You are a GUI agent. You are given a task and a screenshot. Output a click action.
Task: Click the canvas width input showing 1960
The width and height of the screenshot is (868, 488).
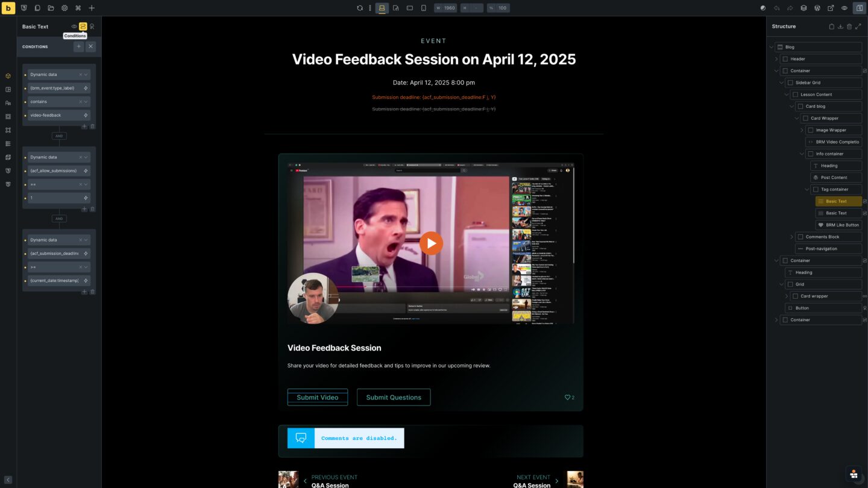pos(445,8)
